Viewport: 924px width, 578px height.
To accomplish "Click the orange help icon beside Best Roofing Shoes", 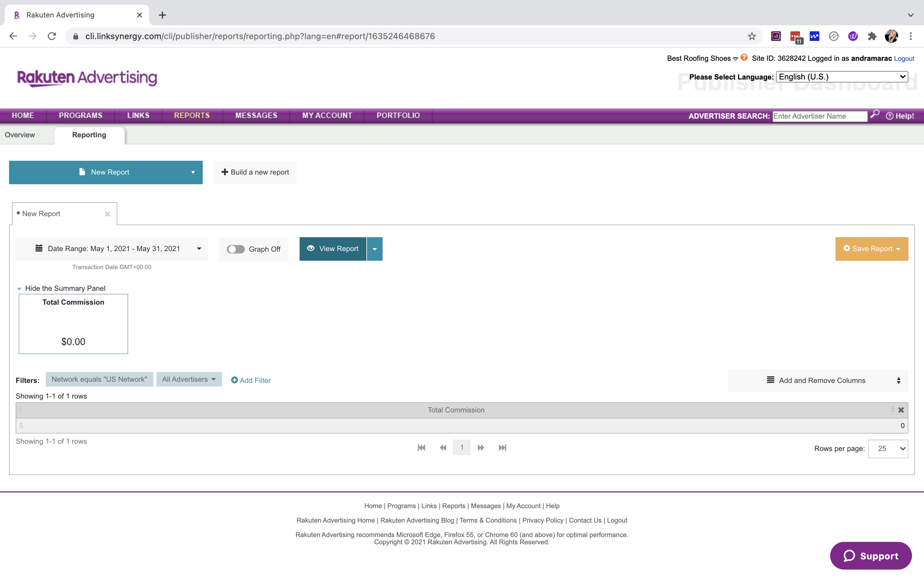I will click(744, 58).
